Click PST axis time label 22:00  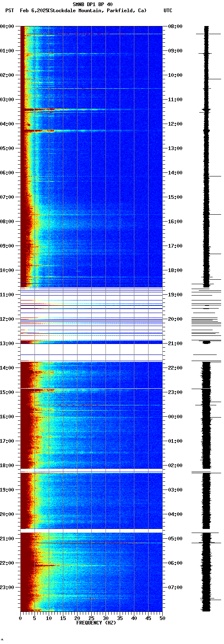[x=7, y=563]
